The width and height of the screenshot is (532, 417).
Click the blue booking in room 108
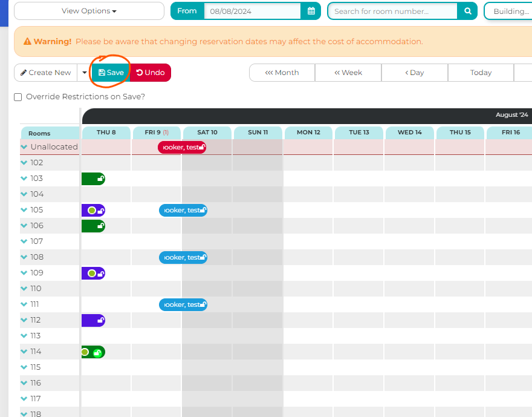pos(183,257)
